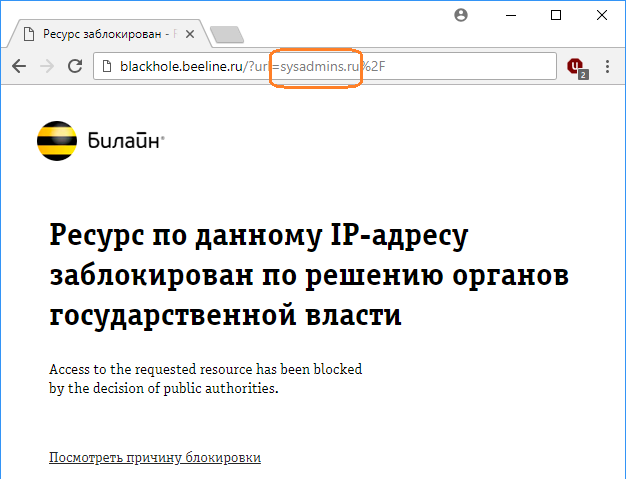Open the Chrome profile avatar button

click(x=461, y=16)
